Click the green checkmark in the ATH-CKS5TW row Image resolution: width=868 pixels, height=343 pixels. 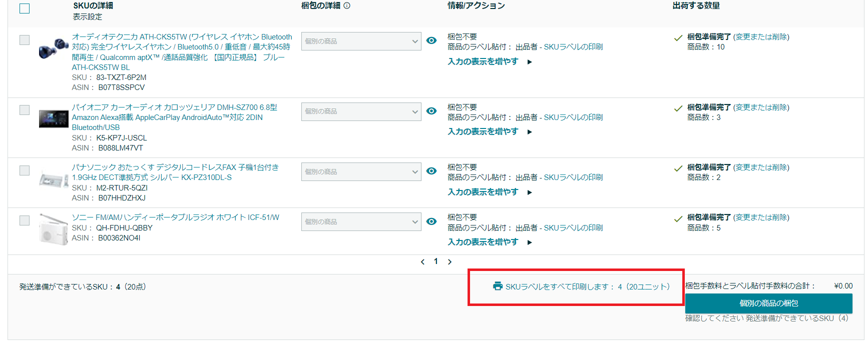coord(678,38)
